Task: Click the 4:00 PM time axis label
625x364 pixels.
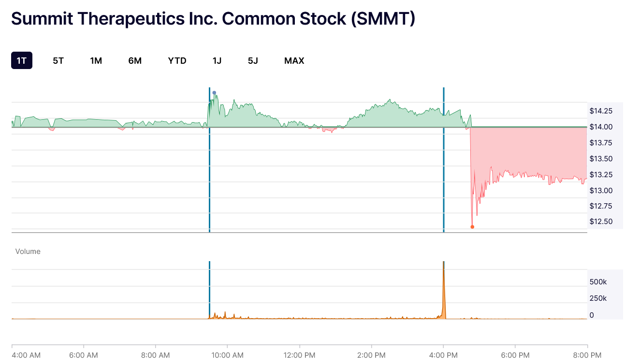Action: tap(443, 355)
